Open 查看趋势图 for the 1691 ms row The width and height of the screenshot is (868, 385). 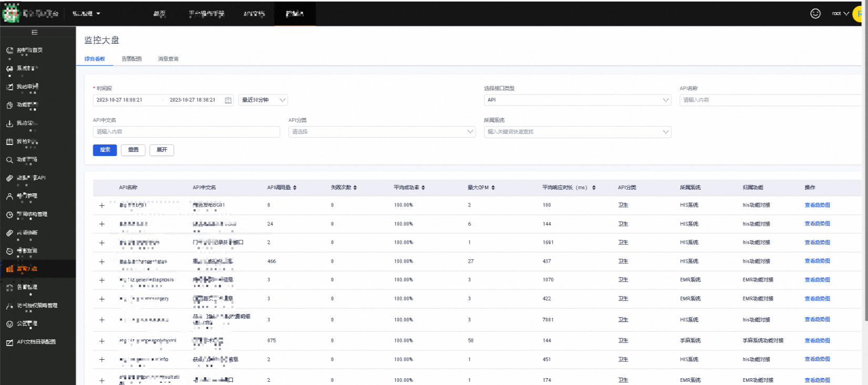(x=817, y=243)
